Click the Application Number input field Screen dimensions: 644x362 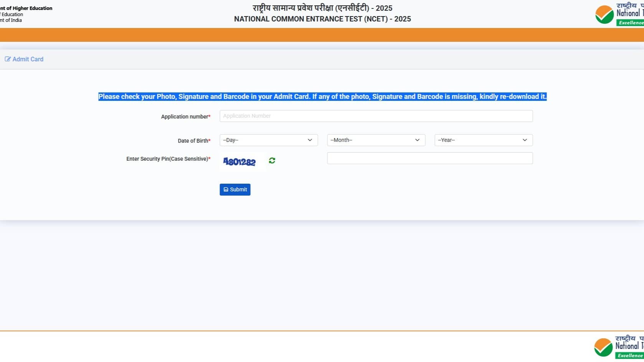pos(375,116)
